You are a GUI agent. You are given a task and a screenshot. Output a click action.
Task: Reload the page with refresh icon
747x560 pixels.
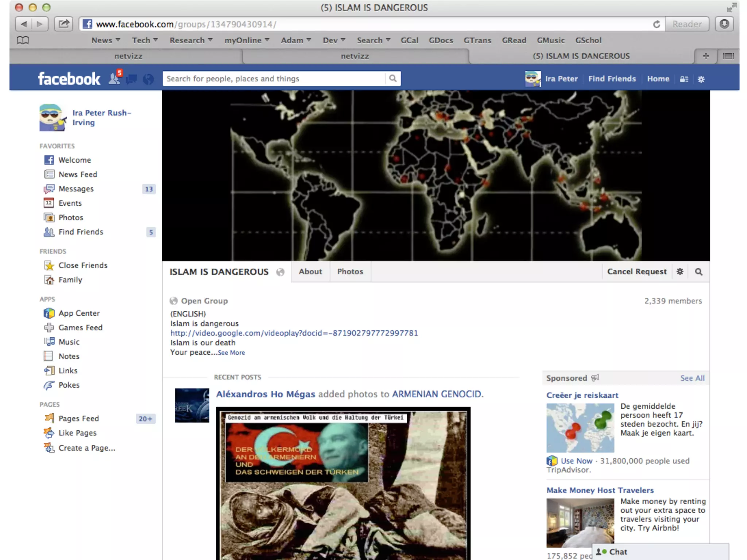tap(657, 24)
